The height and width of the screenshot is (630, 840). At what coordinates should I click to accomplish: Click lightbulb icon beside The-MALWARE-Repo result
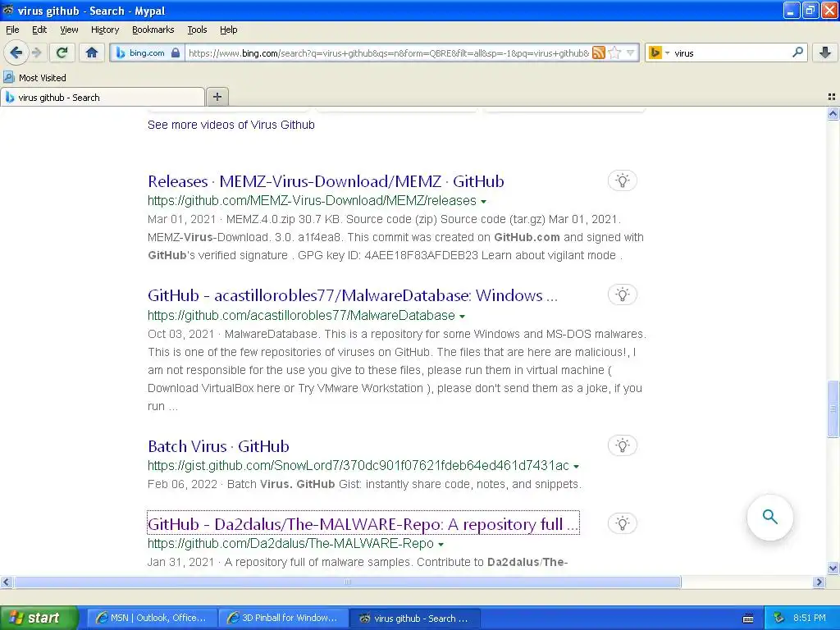[622, 523]
